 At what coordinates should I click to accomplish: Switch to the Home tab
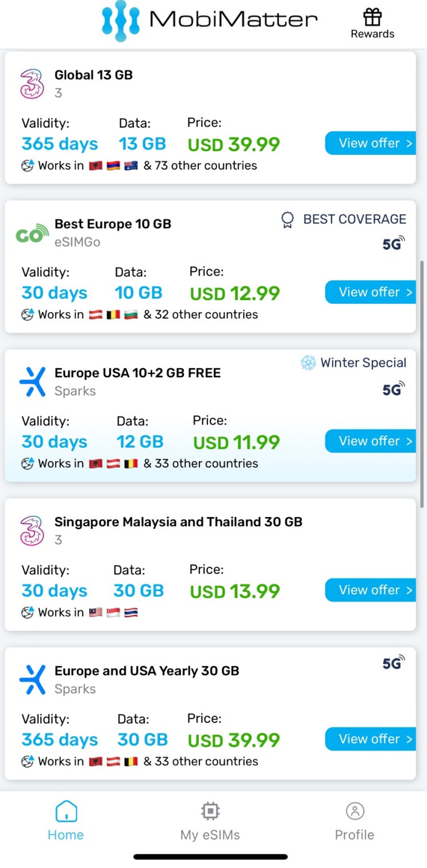(x=66, y=821)
